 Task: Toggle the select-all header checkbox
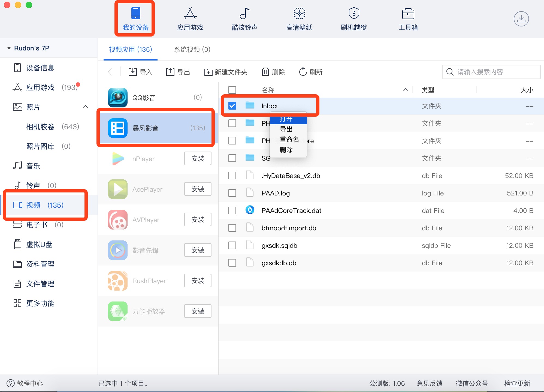point(232,90)
